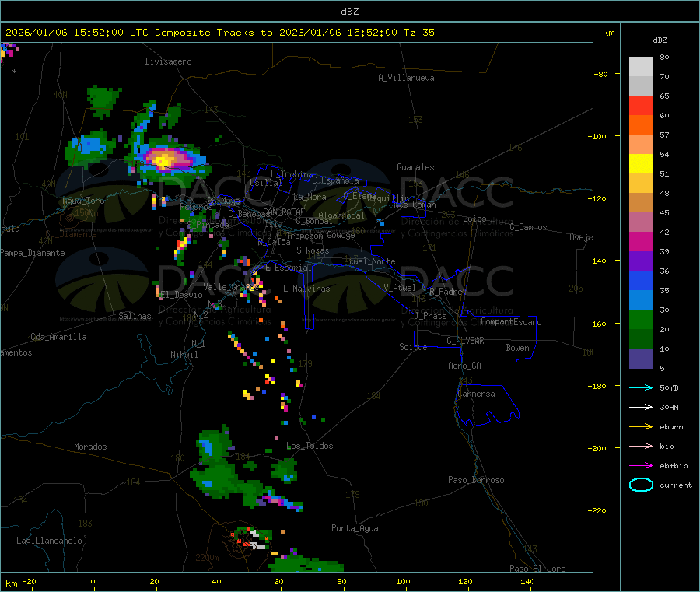Screen dimensions: 700x592
Task: Click the C_Campos map label
Action: (529, 227)
